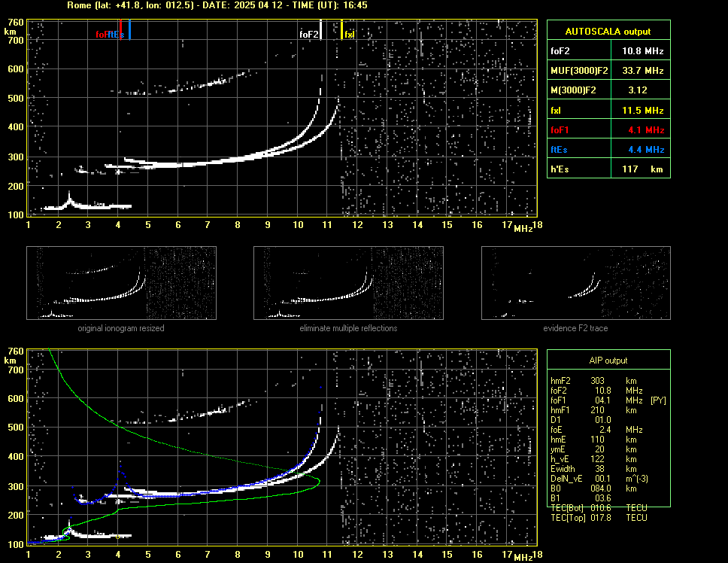Image resolution: width=728 pixels, height=563 pixels.
Task: Click the blue ftEs label in AUTOSCALA table
Action: (x=559, y=150)
